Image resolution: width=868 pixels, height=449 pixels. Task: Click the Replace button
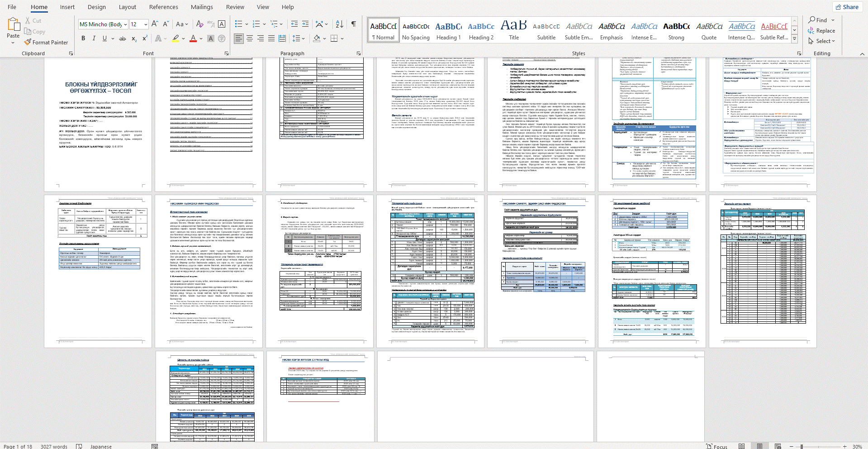pyautogui.click(x=821, y=30)
